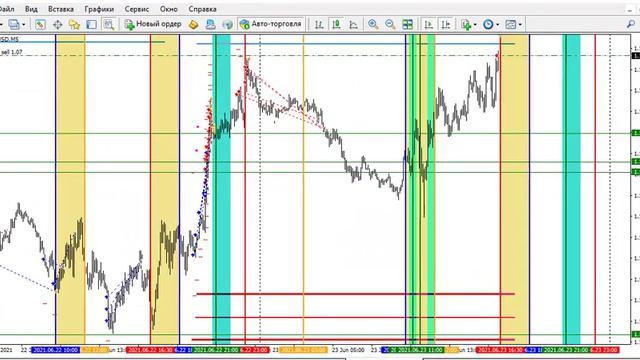Expand the Profiles dropdown arrow
640x360 pixels.
pos(23,25)
